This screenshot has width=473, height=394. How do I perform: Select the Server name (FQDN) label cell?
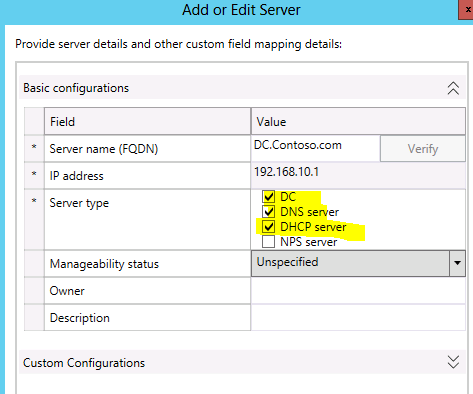(x=147, y=149)
